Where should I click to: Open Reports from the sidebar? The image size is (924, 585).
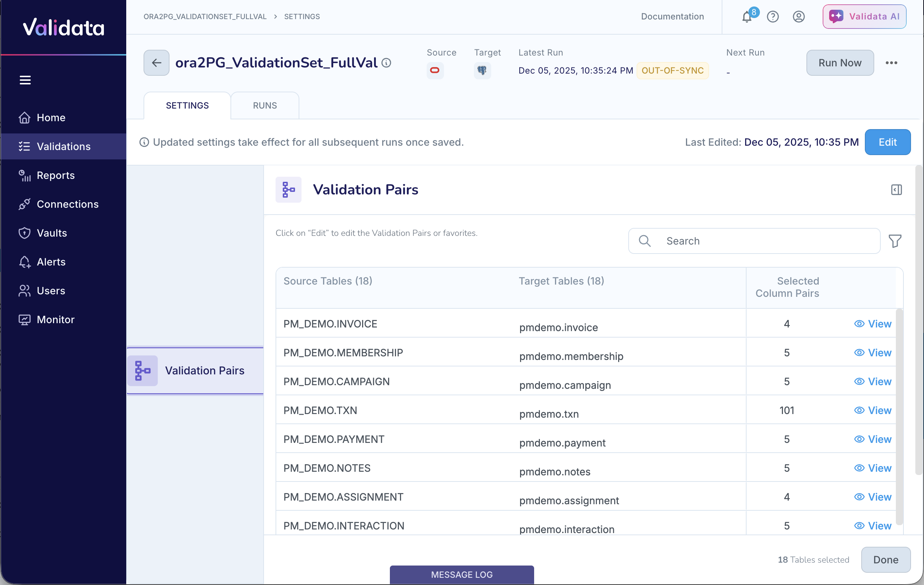tap(55, 175)
